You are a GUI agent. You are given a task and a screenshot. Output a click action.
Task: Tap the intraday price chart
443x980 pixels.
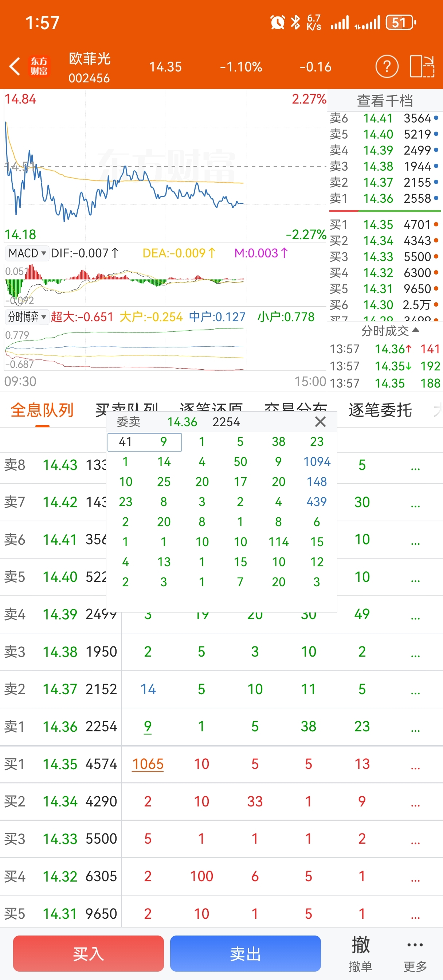pyautogui.click(x=165, y=166)
